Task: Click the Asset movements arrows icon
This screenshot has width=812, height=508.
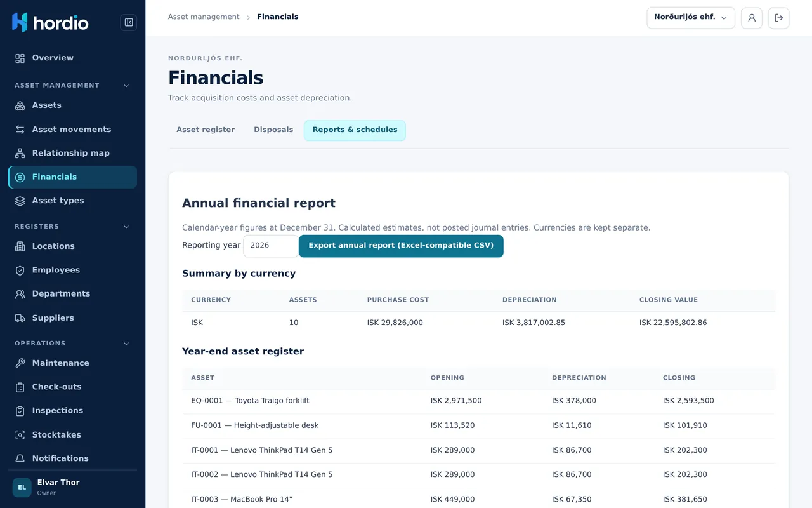Action: pyautogui.click(x=20, y=130)
